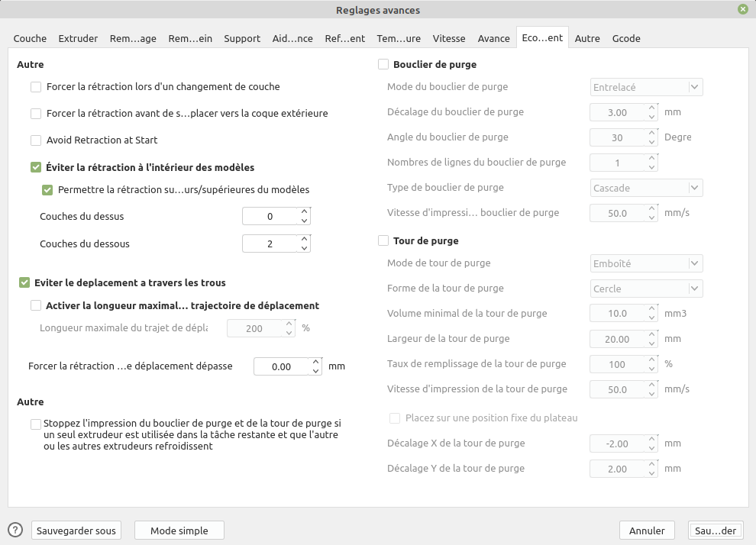Switch to the Couche tab
The width and height of the screenshot is (756, 545).
click(x=30, y=39)
